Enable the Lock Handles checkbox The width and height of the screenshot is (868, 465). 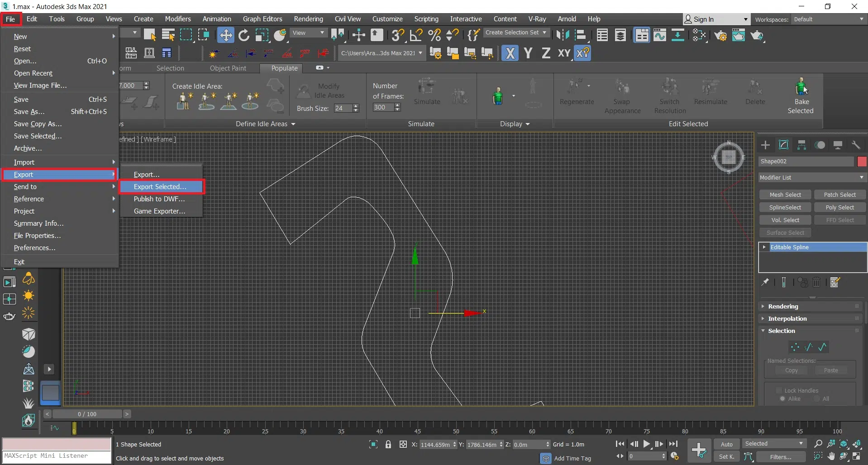(779, 390)
